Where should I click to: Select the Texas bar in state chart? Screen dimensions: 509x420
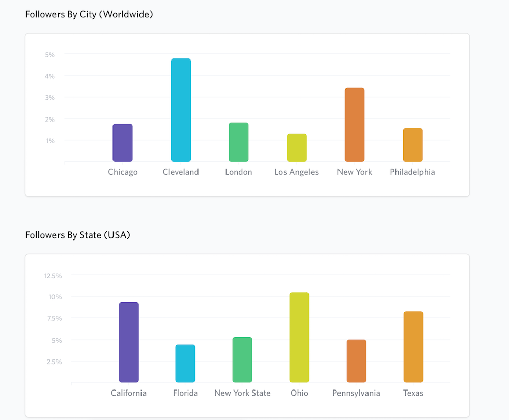point(413,347)
